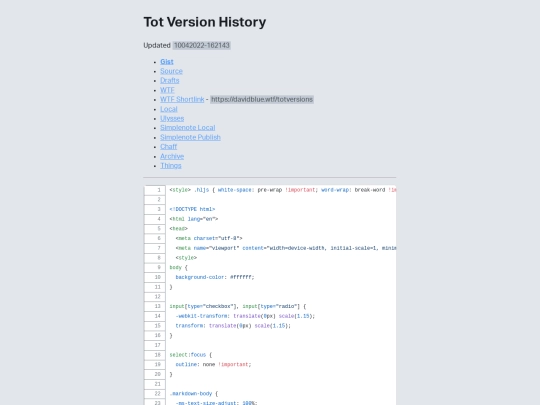The image size is (540, 405).
Task: Click the first line .hljs style code
Action: pyautogui.click(x=282, y=190)
